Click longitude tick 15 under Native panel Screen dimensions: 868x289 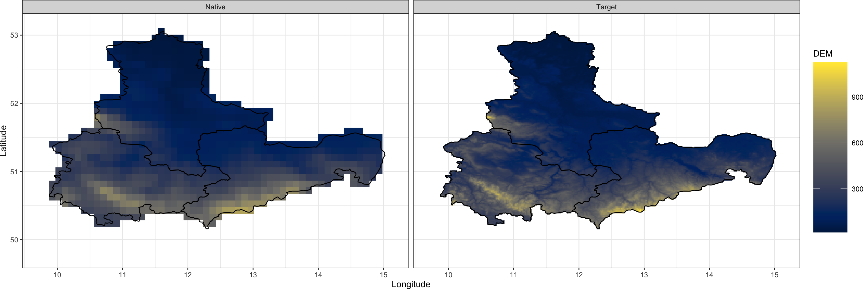383,275
